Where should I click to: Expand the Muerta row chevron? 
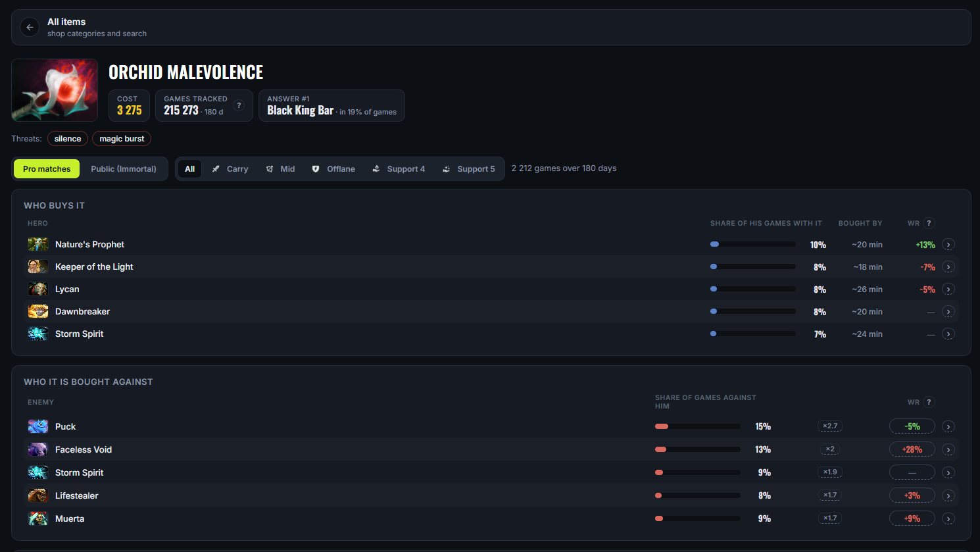point(948,519)
